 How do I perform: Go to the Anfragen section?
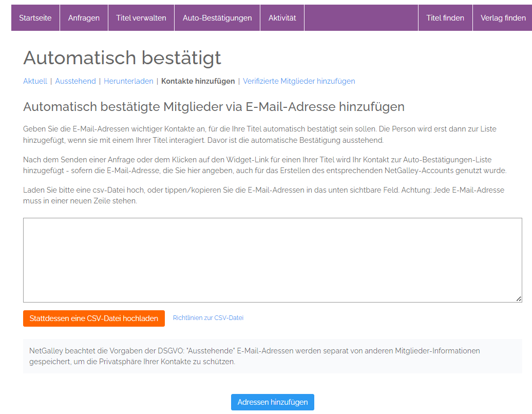(84, 17)
